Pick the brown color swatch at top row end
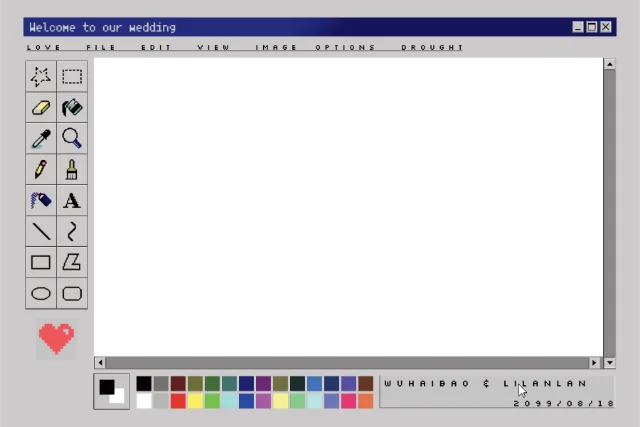 366,384
